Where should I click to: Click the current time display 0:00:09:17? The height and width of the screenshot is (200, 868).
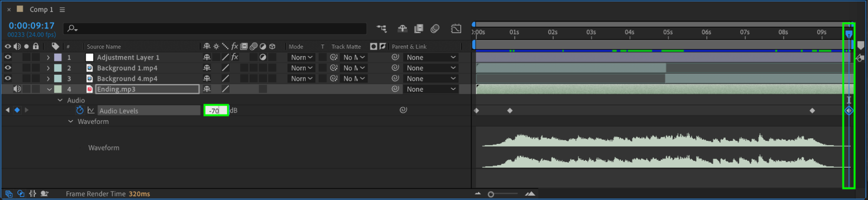pyautogui.click(x=32, y=26)
